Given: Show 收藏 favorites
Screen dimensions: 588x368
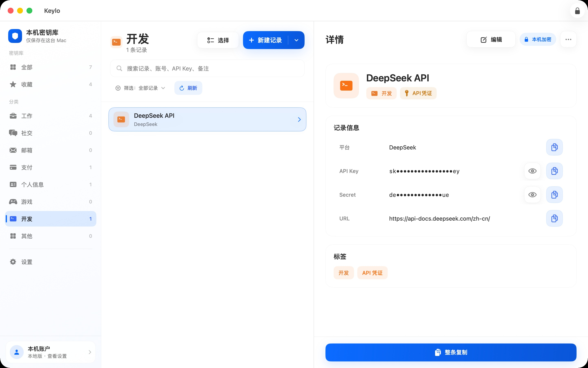Looking at the screenshot, I should pos(51,84).
